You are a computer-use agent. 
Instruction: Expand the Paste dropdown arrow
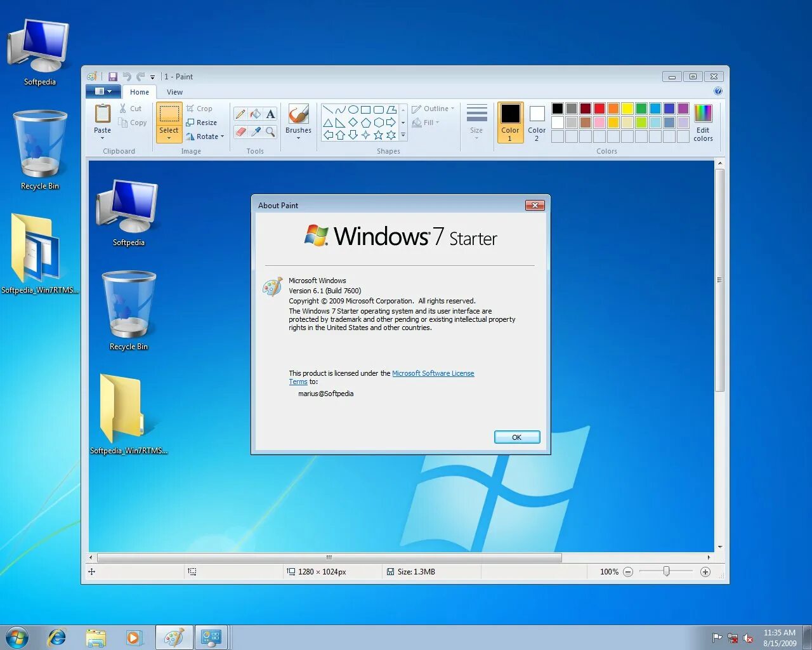point(102,138)
